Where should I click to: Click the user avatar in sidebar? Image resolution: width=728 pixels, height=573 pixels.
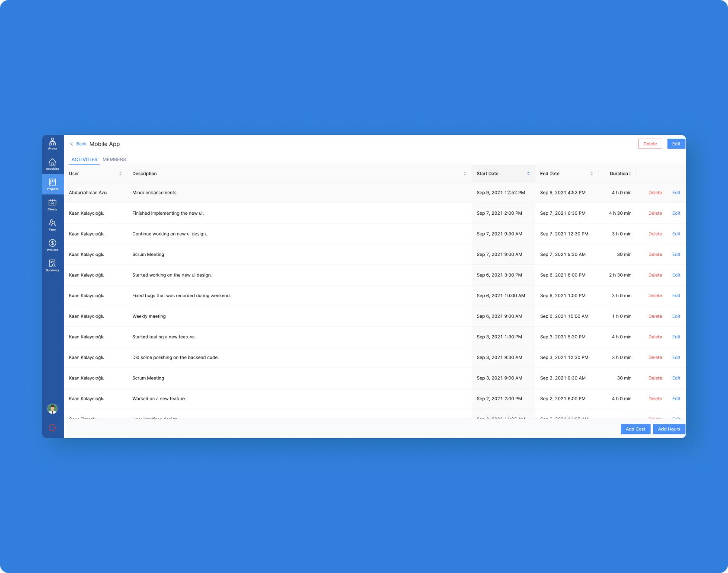click(52, 409)
